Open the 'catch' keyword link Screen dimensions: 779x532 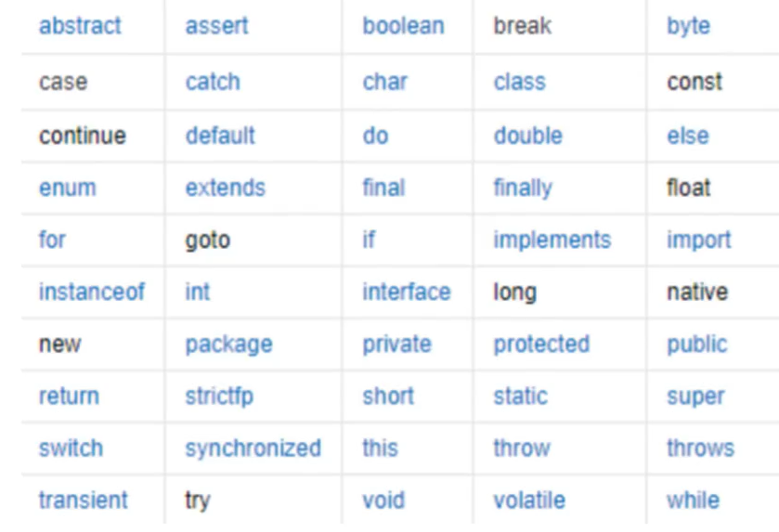[x=213, y=82]
